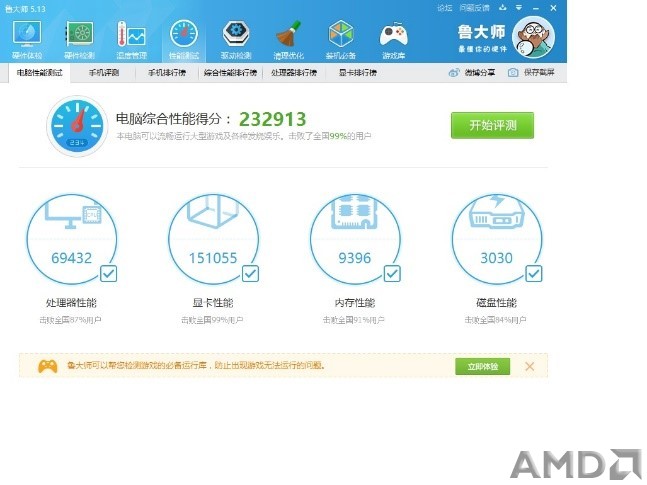This screenshot has width=647, height=485.
Task: Click the 内存性能 label
Action: [355, 303]
